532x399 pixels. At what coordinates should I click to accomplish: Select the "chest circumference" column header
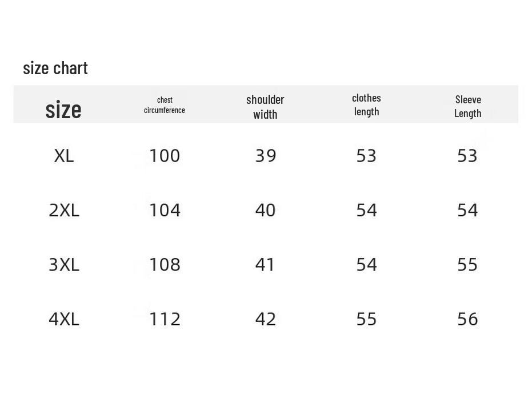click(165, 105)
